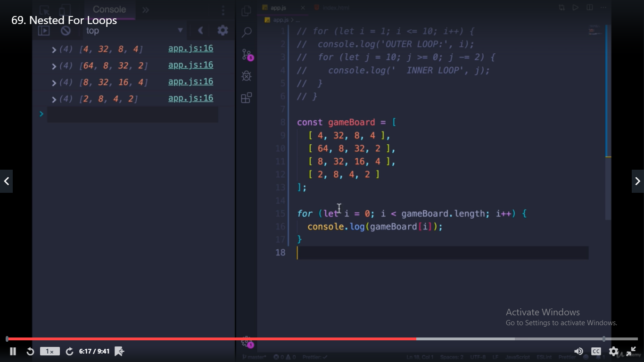
Task: Clear the console with the no-entry icon
Action: [x=66, y=30]
